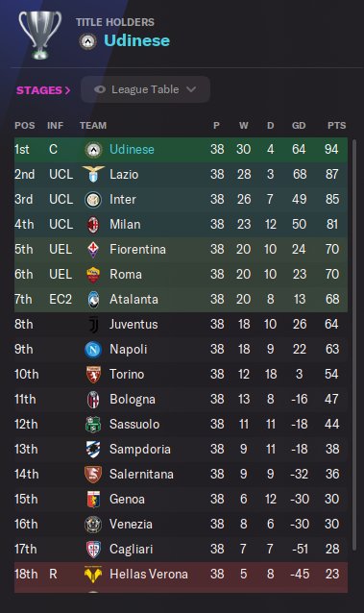Click the League Table dropdown chevron
The height and width of the screenshot is (613, 364).
[191, 89]
